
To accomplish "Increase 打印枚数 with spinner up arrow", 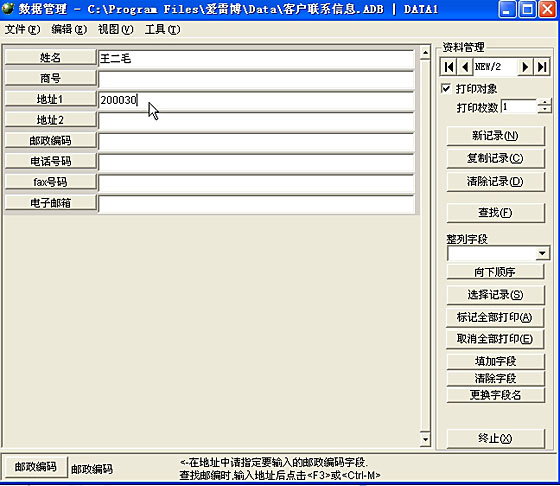I will coord(544,103).
